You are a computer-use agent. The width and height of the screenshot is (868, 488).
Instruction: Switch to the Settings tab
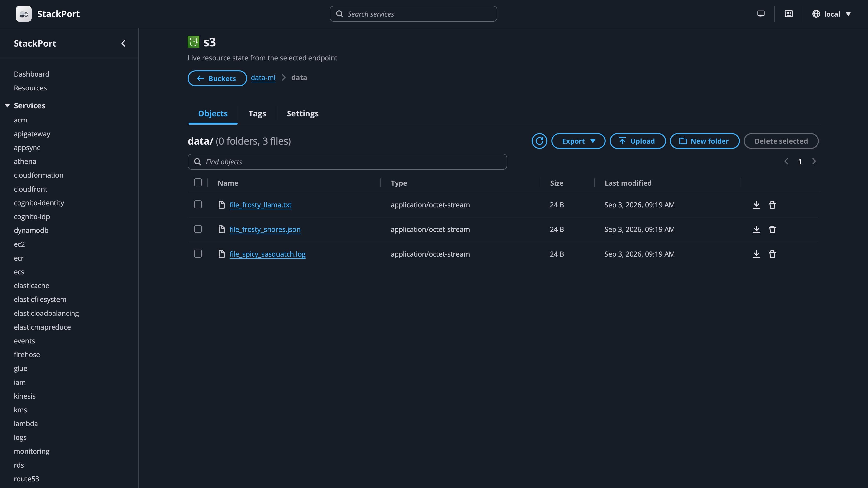coord(303,113)
